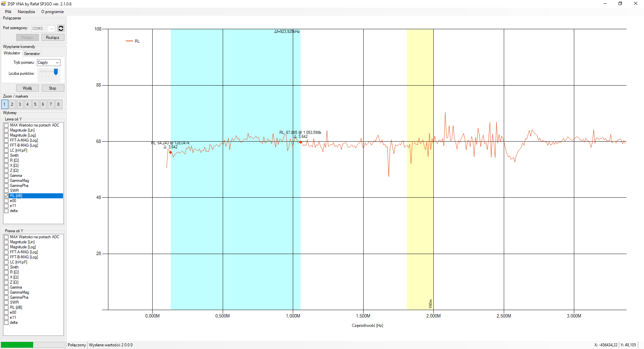
Task: Click the refresh serial ports icon
Action: [x=61, y=29]
